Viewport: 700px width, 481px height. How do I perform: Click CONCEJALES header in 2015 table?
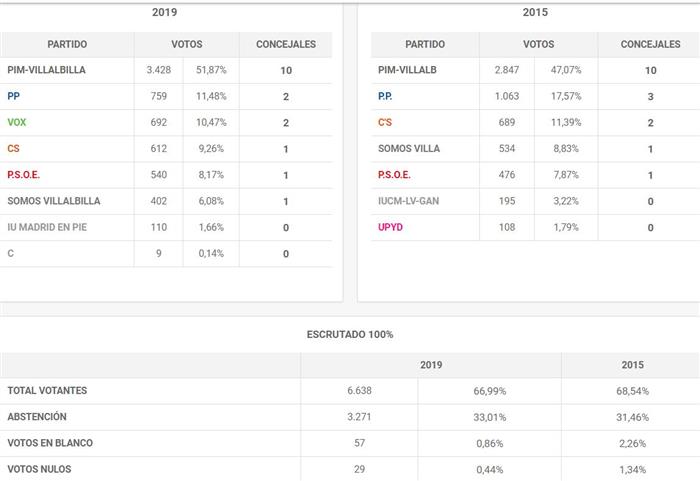(650, 45)
